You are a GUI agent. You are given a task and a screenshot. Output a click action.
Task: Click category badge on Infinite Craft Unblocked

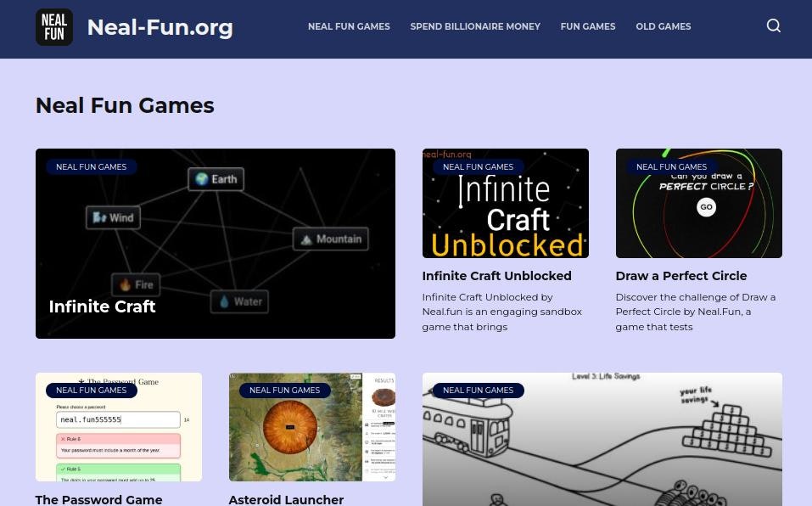tap(478, 166)
